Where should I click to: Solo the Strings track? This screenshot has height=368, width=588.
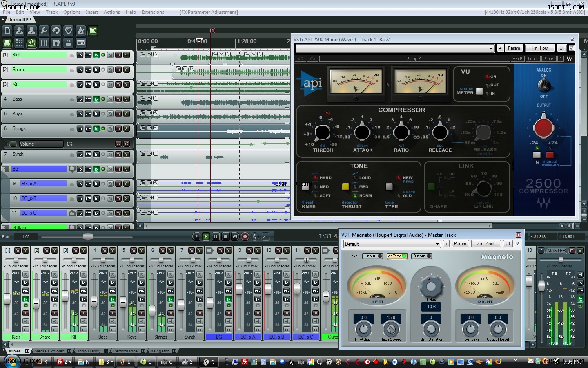point(127,128)
